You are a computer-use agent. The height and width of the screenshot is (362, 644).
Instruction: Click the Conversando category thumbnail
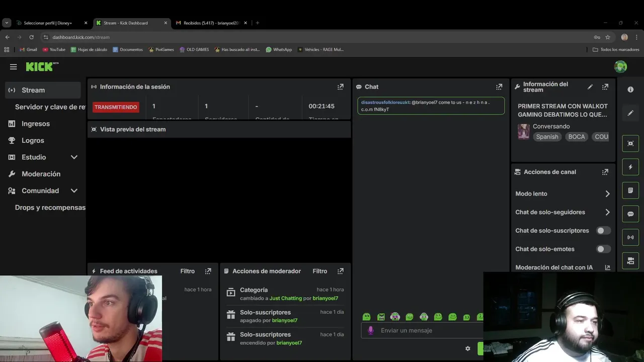[524, 132]
